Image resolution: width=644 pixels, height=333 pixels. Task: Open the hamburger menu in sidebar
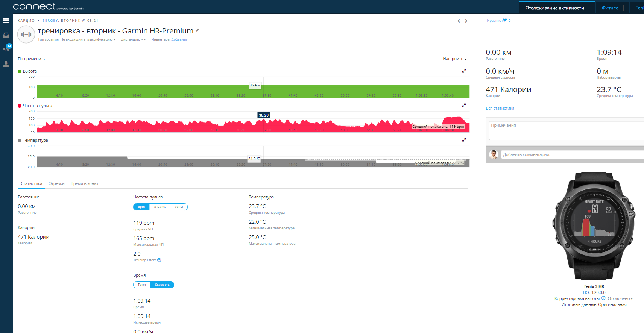(x=6, y=21)
